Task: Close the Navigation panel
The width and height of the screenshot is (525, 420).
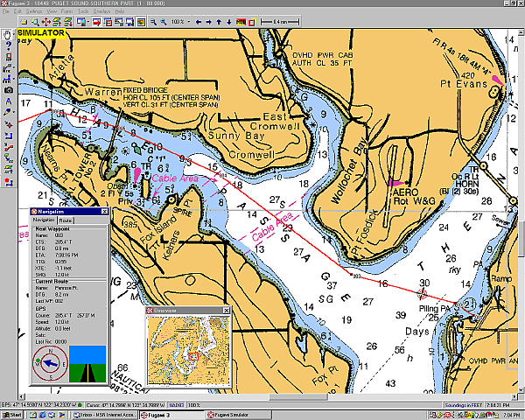Action: (x=104, y=212)
